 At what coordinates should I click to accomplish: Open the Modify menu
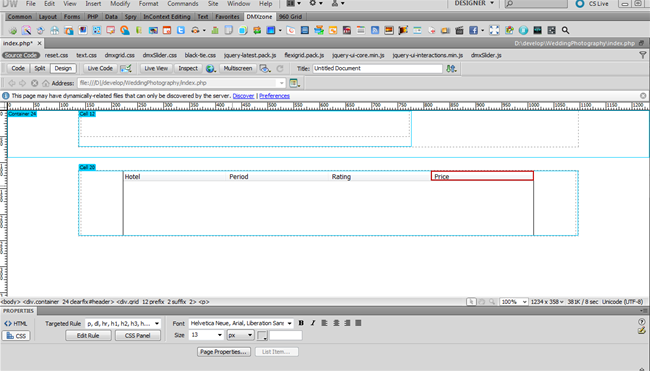pyautogui.click(x=120, y=4)
